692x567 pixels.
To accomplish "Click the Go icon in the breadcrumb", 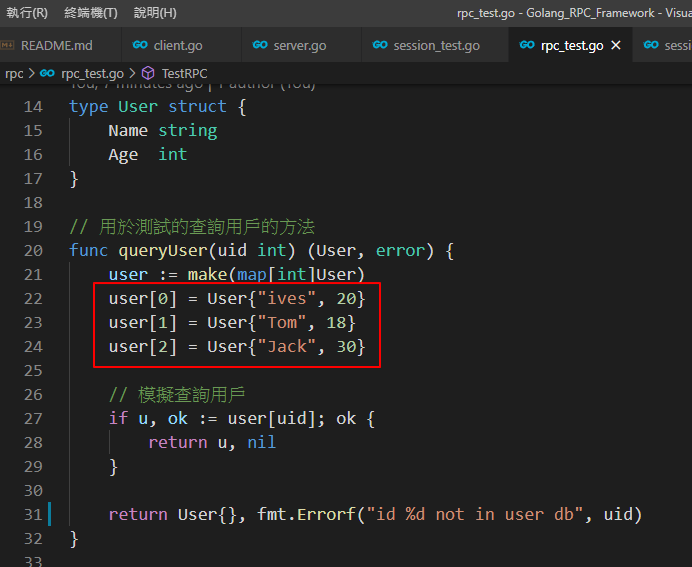I will pos(47,73).
